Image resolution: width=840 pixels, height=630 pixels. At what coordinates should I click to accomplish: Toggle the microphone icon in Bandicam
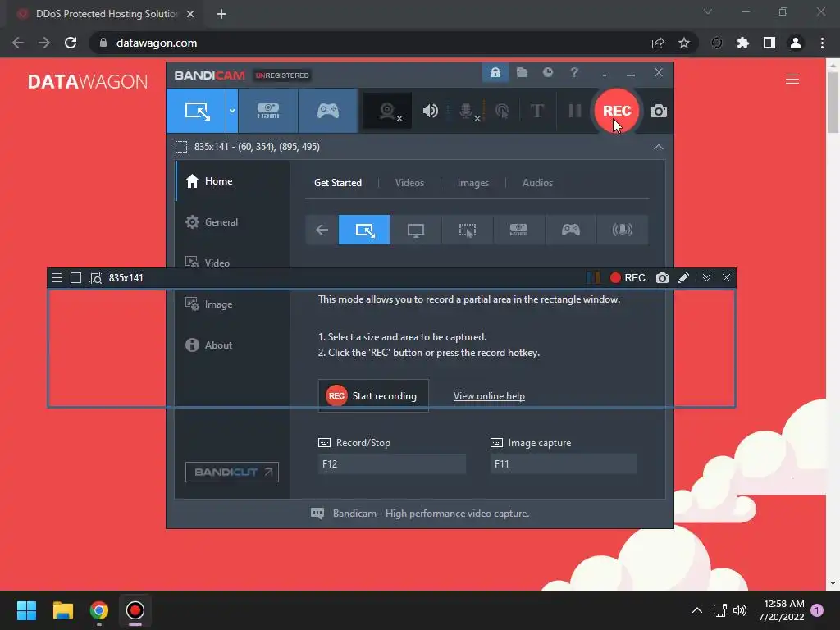[x=467, y=111]
